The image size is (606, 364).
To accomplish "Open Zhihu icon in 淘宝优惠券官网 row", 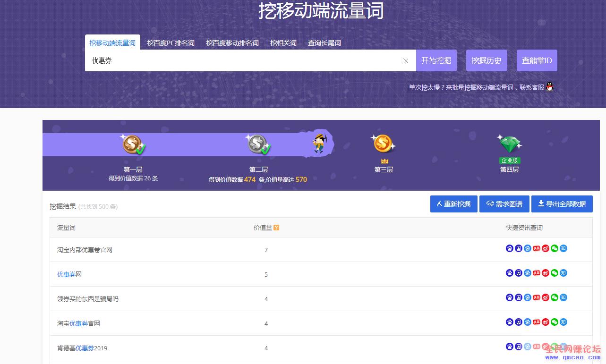I will pos(563,322).
